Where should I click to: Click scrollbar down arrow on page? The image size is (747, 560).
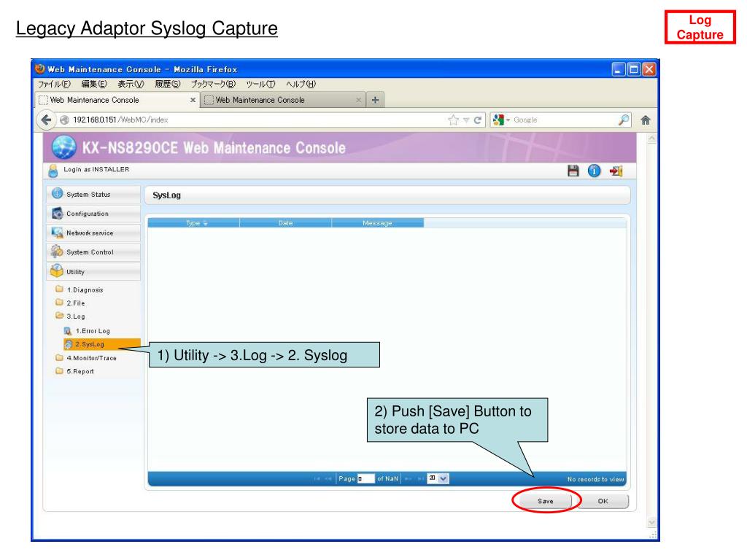[651, 522]
